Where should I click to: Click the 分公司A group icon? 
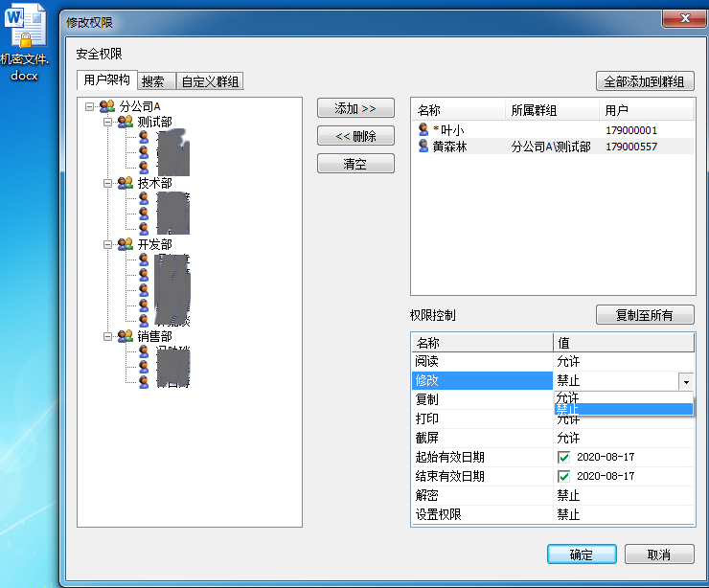(107, 106)
